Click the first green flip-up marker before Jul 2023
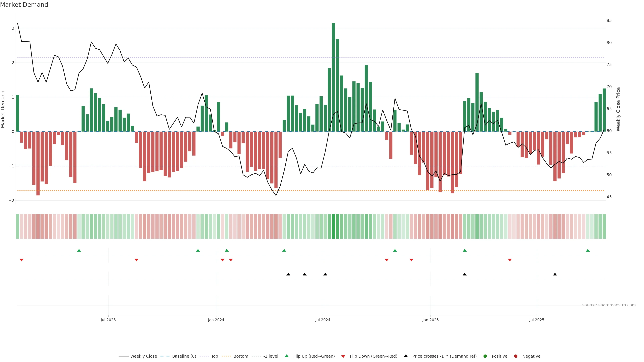 [79, 250]
